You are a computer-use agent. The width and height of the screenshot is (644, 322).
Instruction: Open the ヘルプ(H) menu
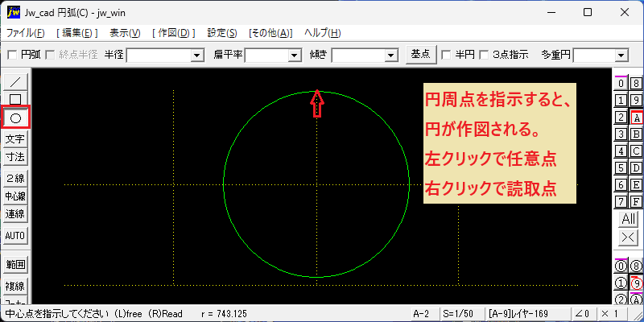click(x=323, y=33)
